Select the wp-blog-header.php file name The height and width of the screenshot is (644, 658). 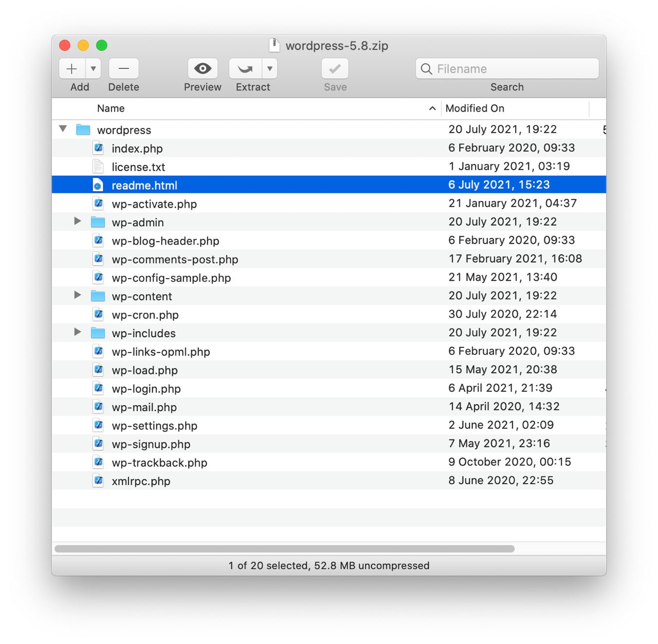(x=166, y=241)
